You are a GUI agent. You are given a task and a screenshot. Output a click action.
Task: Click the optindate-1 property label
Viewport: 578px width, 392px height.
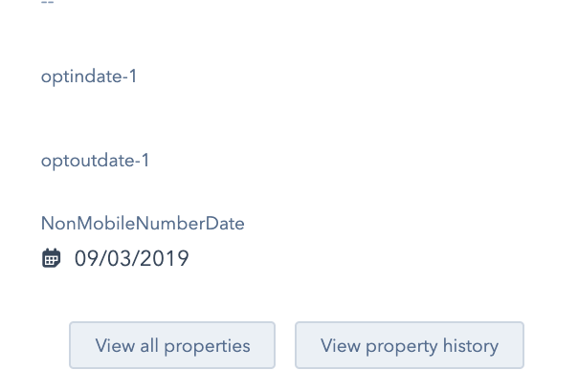[x=89, y=77]
